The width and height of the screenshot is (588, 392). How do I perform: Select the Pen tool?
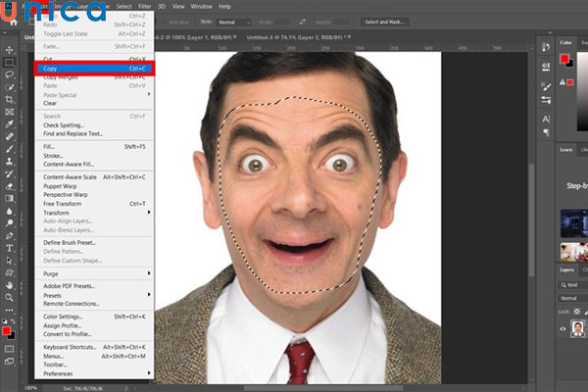click(x=9, y=234)
